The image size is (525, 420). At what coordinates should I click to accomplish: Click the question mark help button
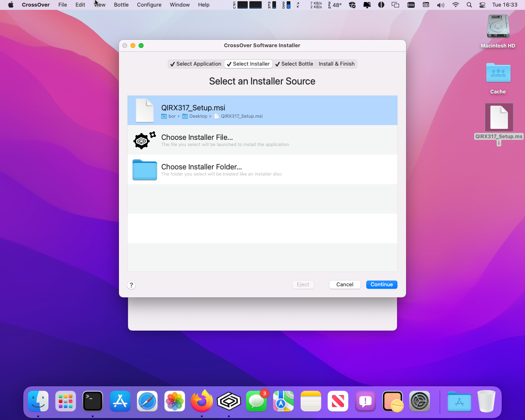(131, 285)
